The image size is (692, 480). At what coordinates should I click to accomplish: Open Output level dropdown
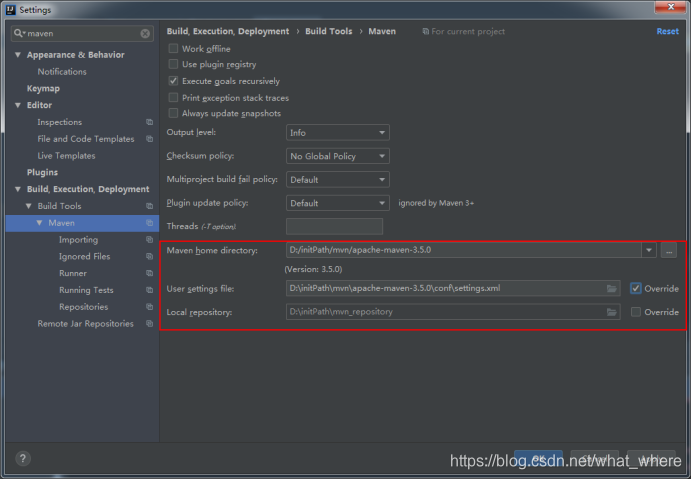pyautogui.click(x=338, y=132)
